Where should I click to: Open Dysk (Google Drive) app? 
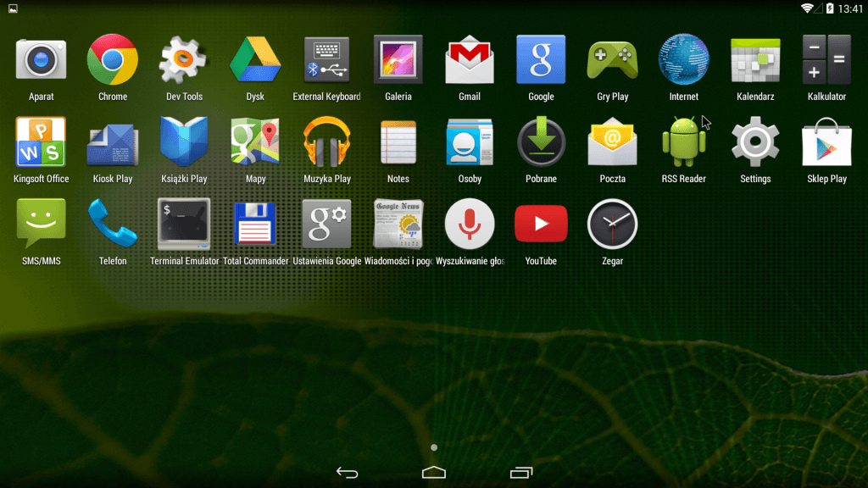click(x=255, y=60)
